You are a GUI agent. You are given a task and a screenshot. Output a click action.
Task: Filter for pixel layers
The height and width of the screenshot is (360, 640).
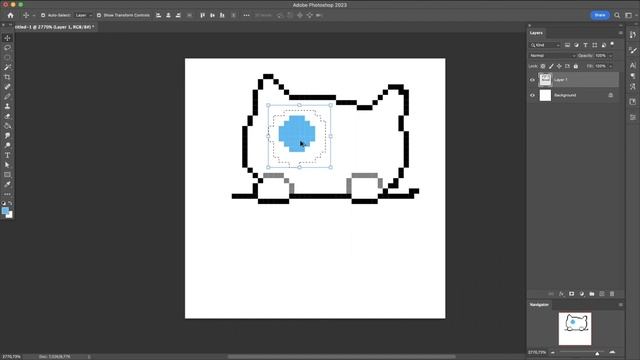point(567,45)
